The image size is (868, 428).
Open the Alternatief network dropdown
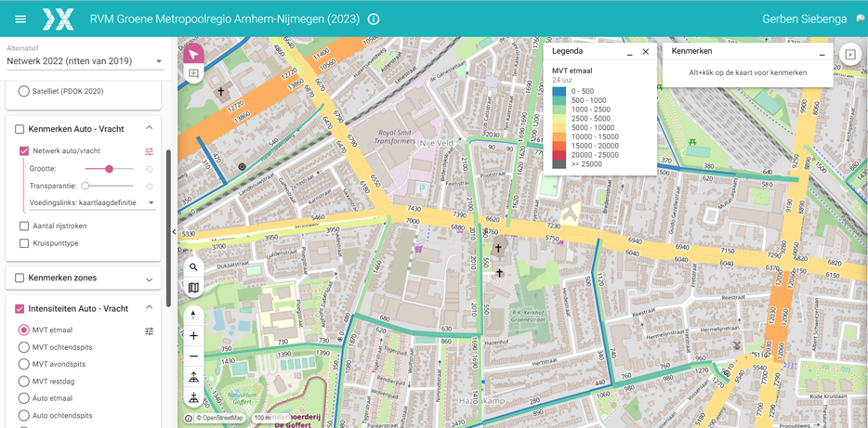click(x=84, y=61)
